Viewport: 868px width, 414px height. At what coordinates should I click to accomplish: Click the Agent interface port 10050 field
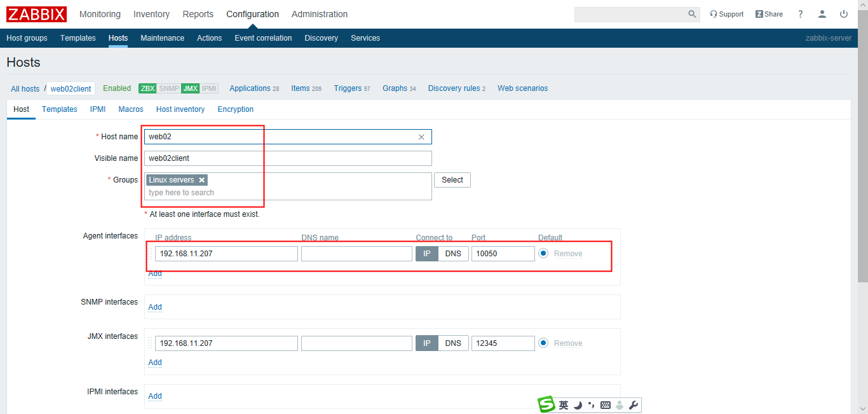(503, 254)
